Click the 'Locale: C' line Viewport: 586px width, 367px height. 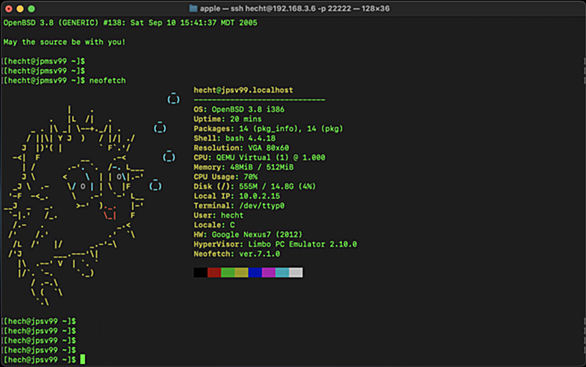pyautogui.click(x=214, y=225)
